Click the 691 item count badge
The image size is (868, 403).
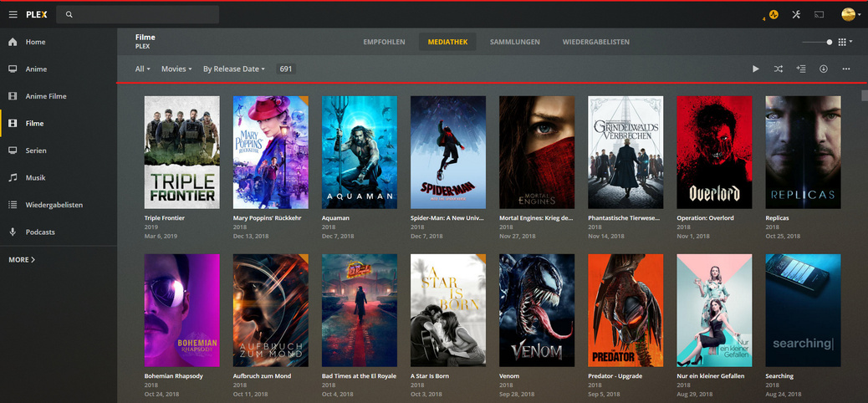pos(286,69)
